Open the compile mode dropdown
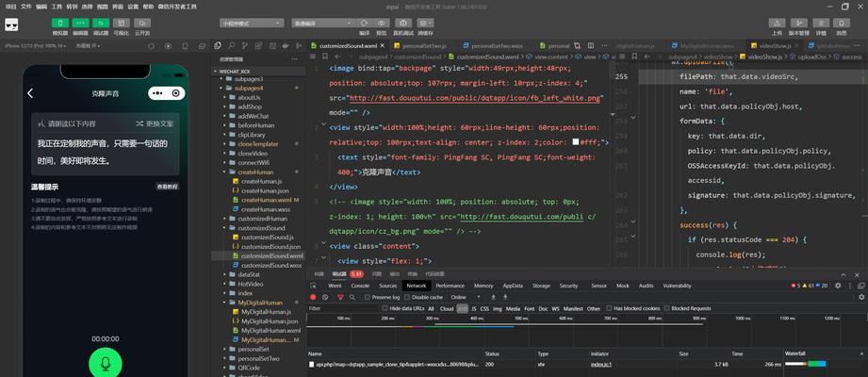Screen dimensions: 868x377 322,24
